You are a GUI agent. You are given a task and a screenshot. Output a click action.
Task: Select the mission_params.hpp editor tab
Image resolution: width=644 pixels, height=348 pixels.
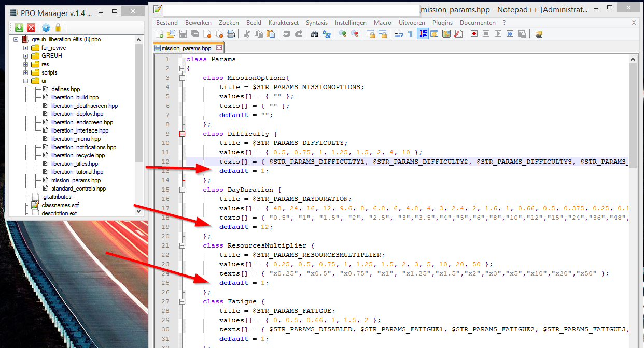point(186,48)
